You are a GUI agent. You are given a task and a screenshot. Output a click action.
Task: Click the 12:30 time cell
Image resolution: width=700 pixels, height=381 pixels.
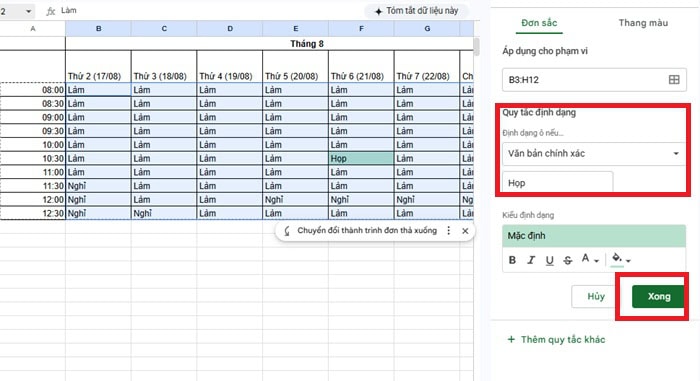click(x=33, y=214)
